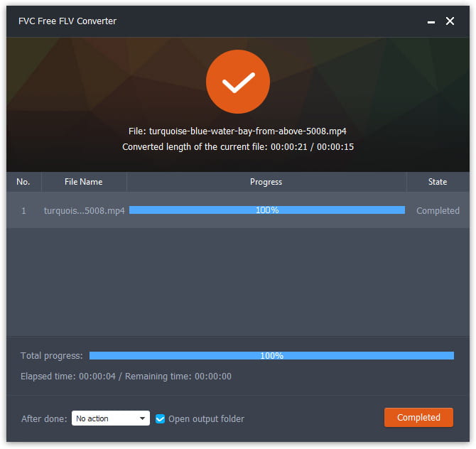Click the File Name column header
Viewport: 476px width, 449px height.
click(x=84, y=182)
